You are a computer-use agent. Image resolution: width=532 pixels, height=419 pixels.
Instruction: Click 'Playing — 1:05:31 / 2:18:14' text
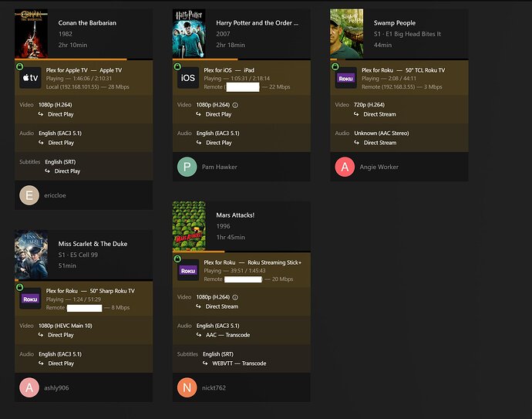click(237, 79)
